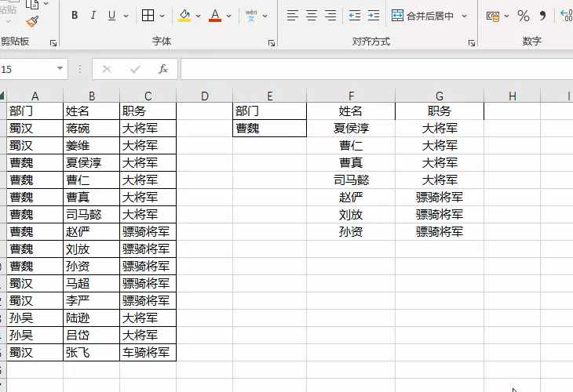Click the wén phonetic guide icon
This screenshot has width=573, height=392.
[x=251, y=16]
